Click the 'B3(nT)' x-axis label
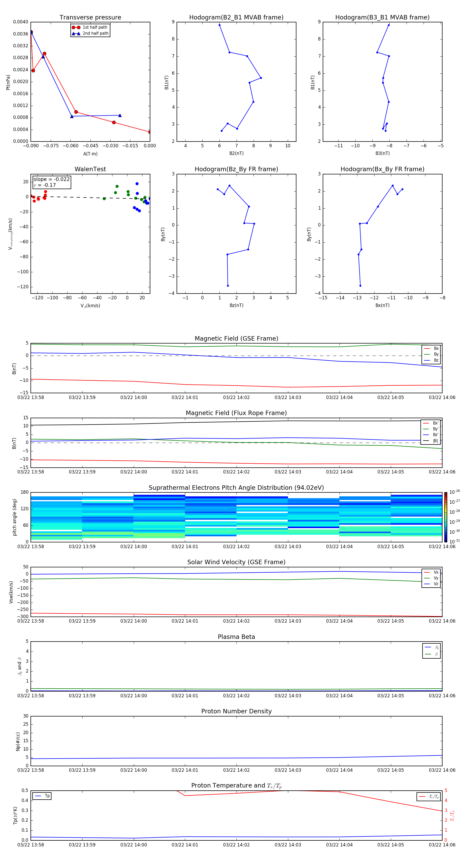 coord(382,153)
